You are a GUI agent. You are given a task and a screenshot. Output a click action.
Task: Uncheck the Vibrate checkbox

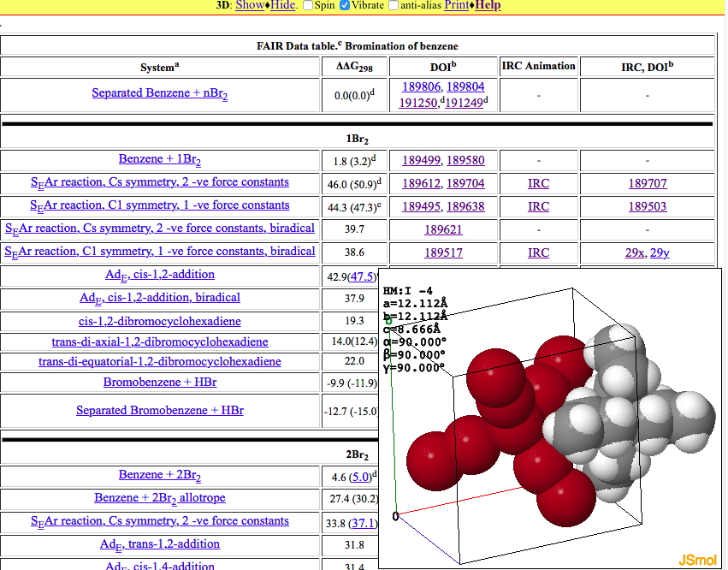[344, 5]
